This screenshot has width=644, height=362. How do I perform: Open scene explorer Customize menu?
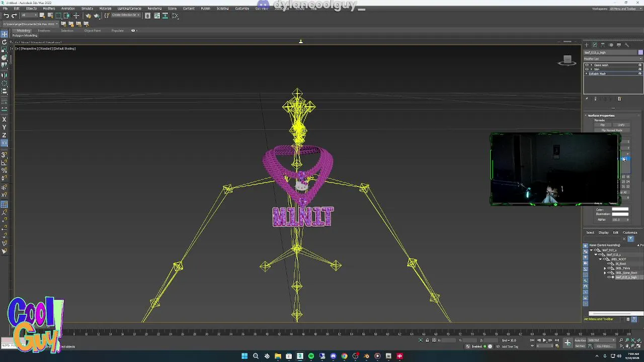point(630,233)
